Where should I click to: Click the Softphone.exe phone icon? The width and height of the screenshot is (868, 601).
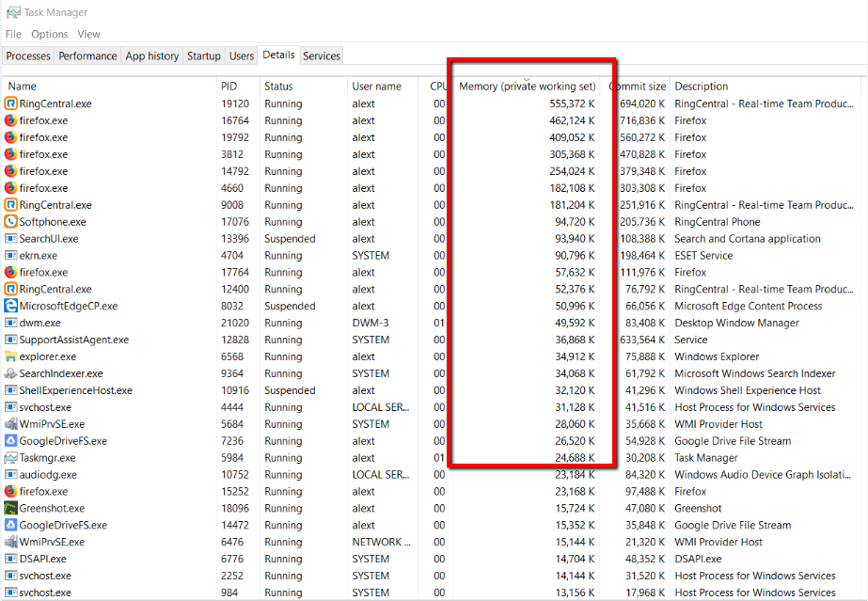(10, 221)
